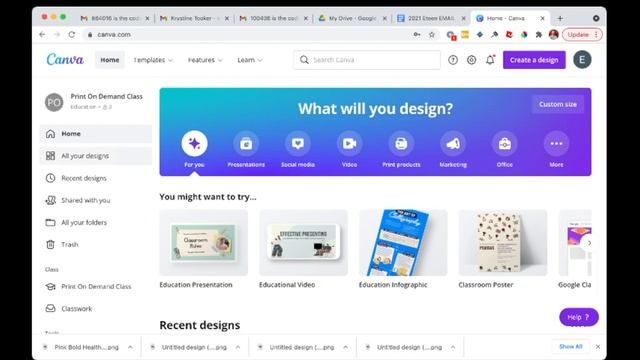The image size is (640, 360).
Task: Expand Pink Bold Health download options
Action: pyautogui.click(x=130, y=347)
